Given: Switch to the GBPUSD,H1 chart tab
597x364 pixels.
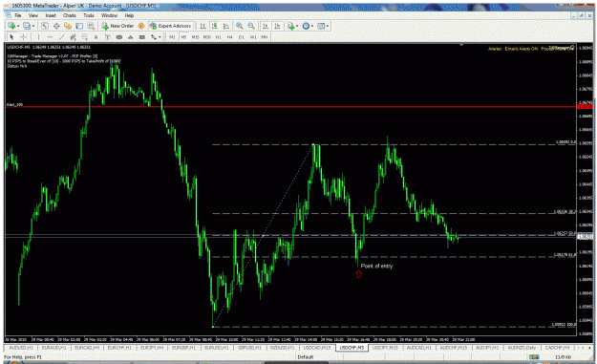Looking at the screenshot, I should click(x=249, y=348).
